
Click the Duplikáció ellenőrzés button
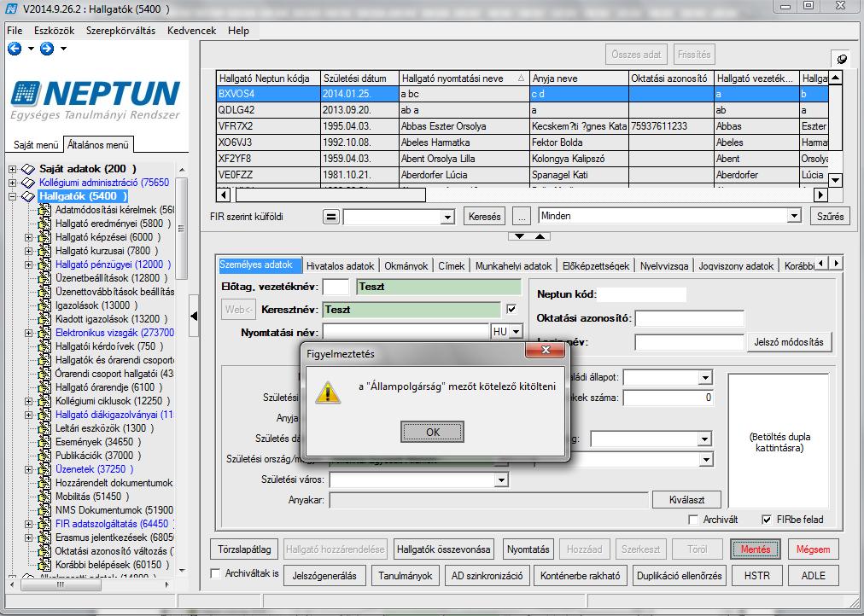pos(680,576)
